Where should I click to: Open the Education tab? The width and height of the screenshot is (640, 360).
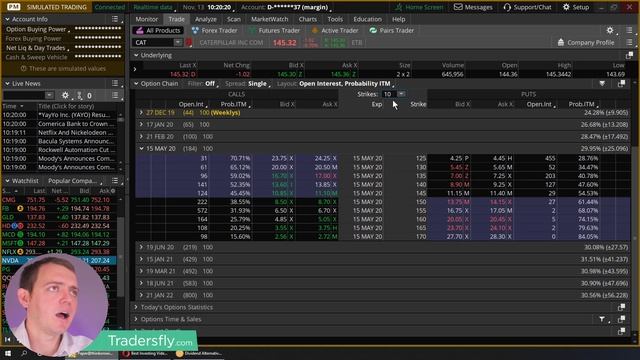pos(367,19)
